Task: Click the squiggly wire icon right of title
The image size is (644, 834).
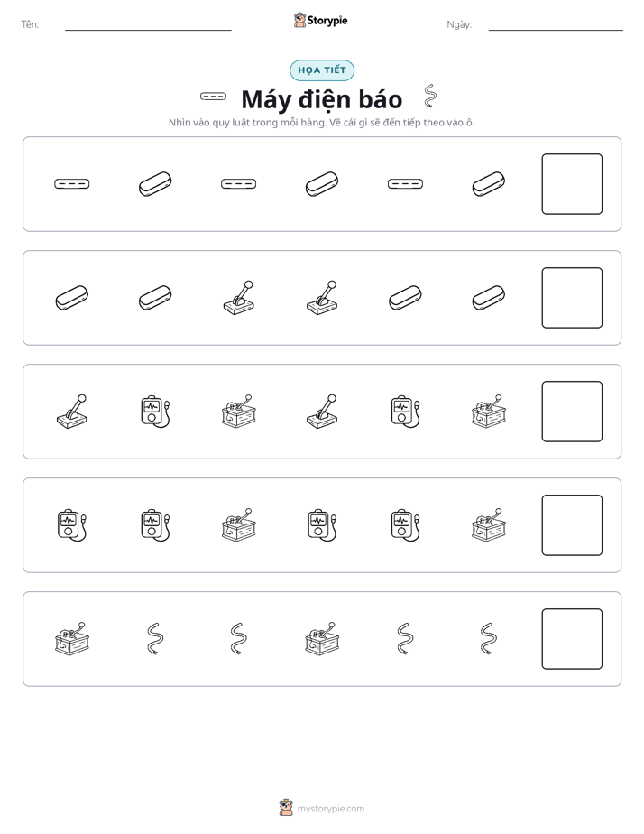Action: click(x=430, y=96)
